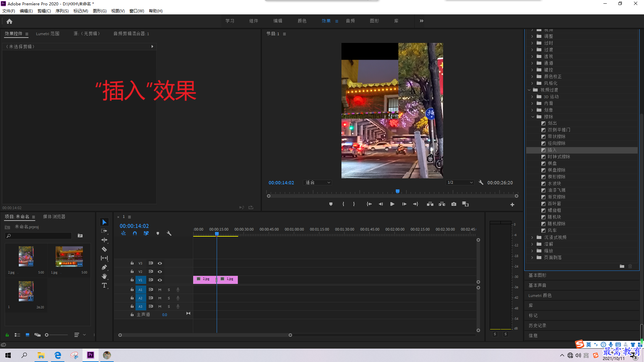The width and height of the screenshot is (644, 362).
Task: Select the Track Select Forward tool
Action: [x=104, y=231]
